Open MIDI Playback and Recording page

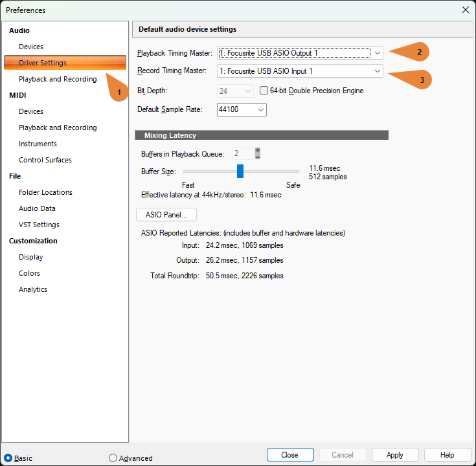tap(58, 128)
